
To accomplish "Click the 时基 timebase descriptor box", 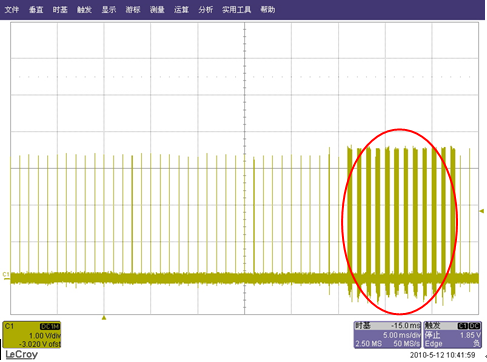I will [388, 335].
